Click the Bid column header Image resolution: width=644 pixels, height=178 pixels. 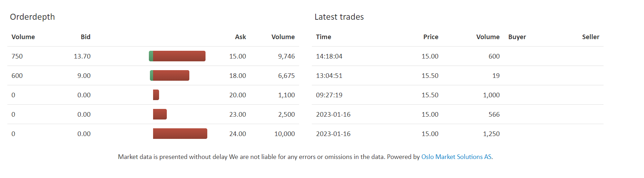tap(86, 37)
